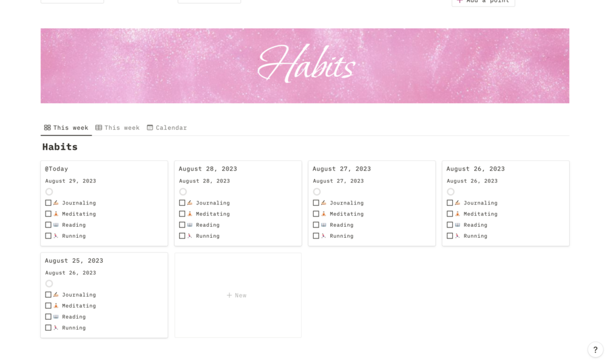Click the progress ring on August 28, 2023 card
This screenshot has height=364, width=610.
(183, 192)
